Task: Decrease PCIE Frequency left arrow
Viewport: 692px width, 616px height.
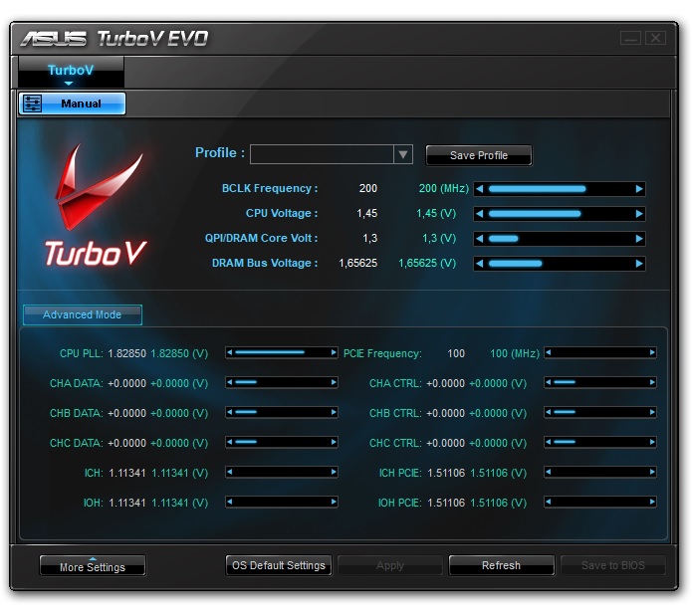Action: (x=549, y=352)
